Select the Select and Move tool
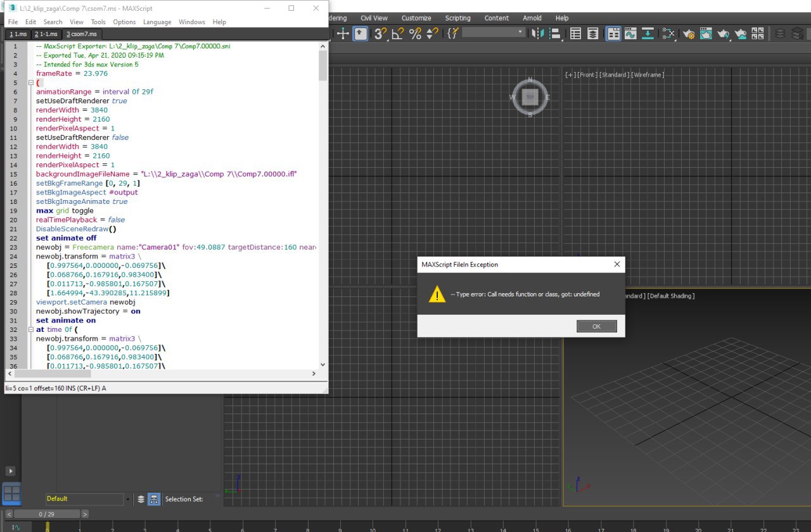The height and width of the screenshot is (532, 811). 343,34
